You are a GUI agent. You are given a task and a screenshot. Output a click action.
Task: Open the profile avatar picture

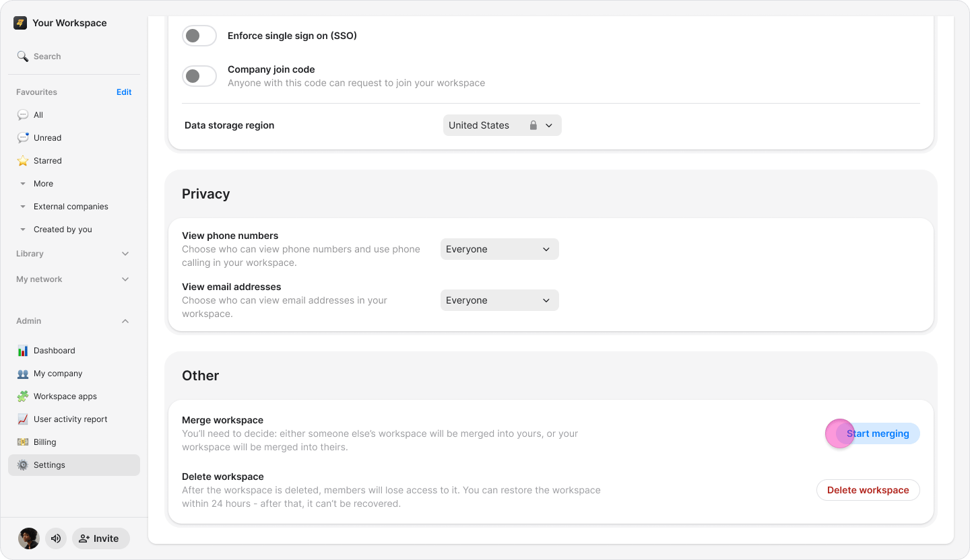29,538
